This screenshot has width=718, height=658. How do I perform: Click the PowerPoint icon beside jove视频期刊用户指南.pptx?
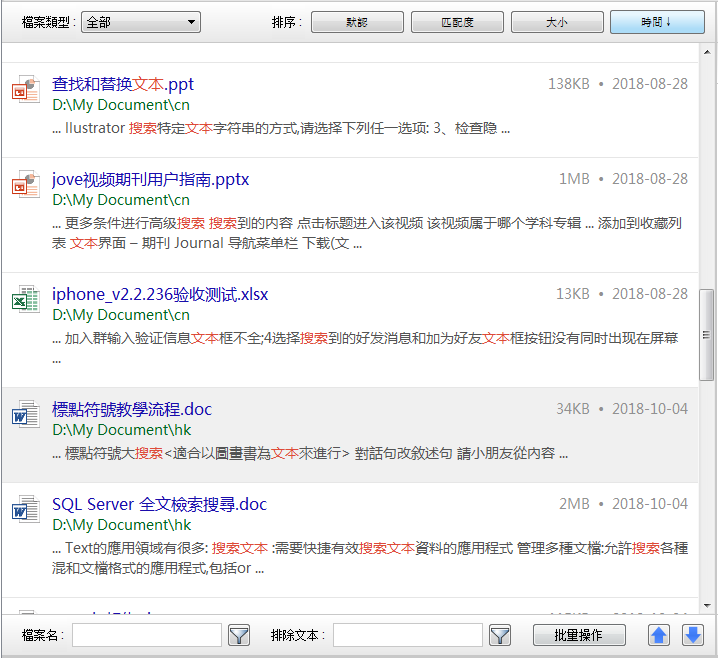25,185
